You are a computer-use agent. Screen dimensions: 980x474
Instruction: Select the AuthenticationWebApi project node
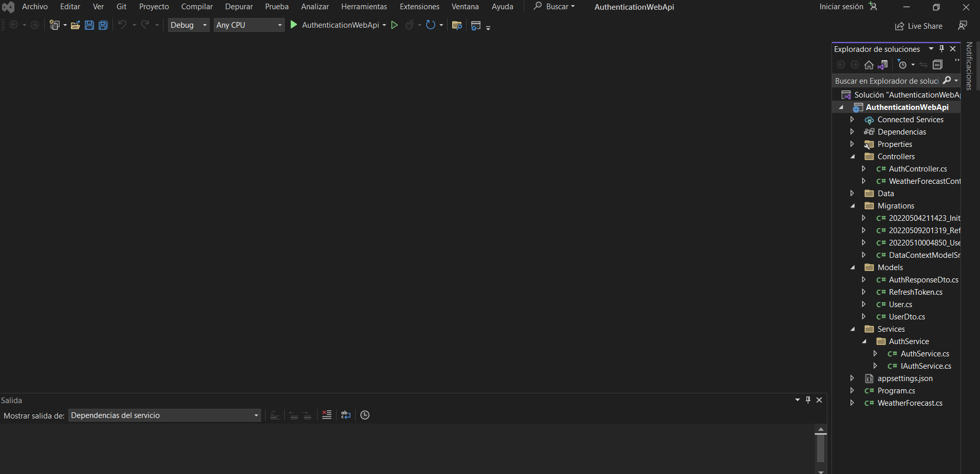point(907,107)
